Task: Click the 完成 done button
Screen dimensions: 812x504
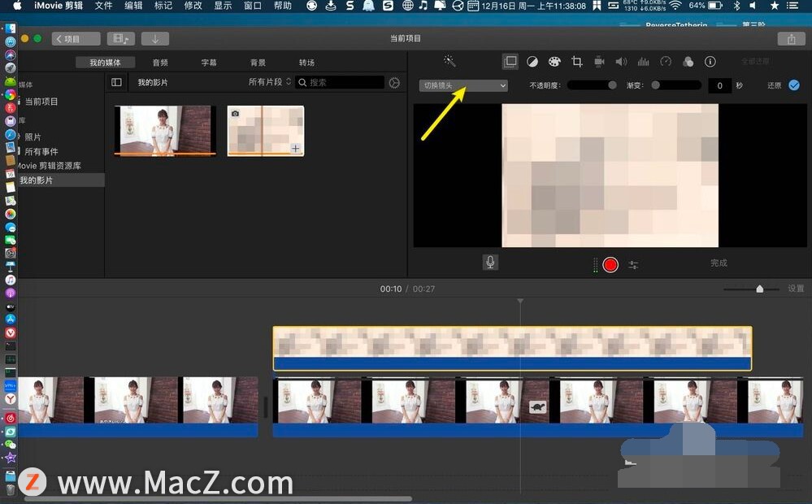Action: [719, 263]
